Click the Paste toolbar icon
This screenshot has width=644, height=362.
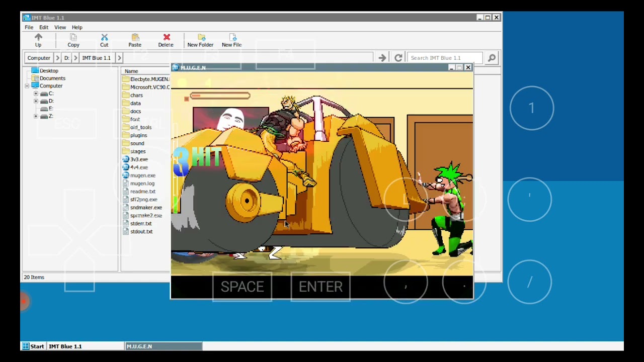[135, 40]
